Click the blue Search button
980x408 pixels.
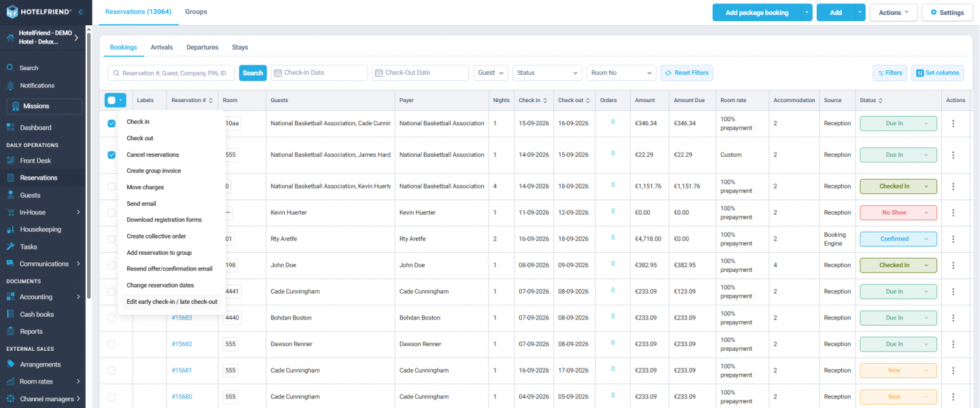click(252, 73)
